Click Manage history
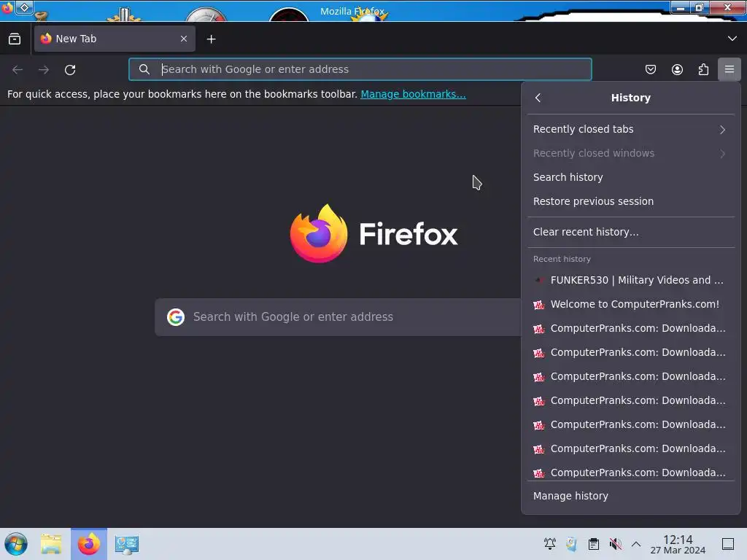Screen dimensions: 747x560 click(631, 496)
